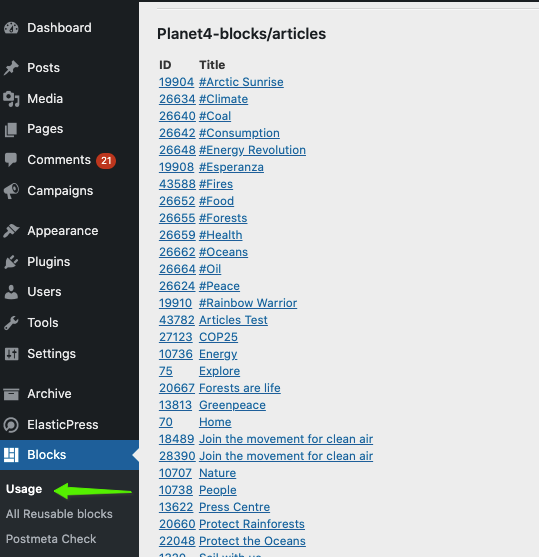539x557 pixels.
Task: Open Postmeta Check submenu item
Action: (x=51, y=539)
